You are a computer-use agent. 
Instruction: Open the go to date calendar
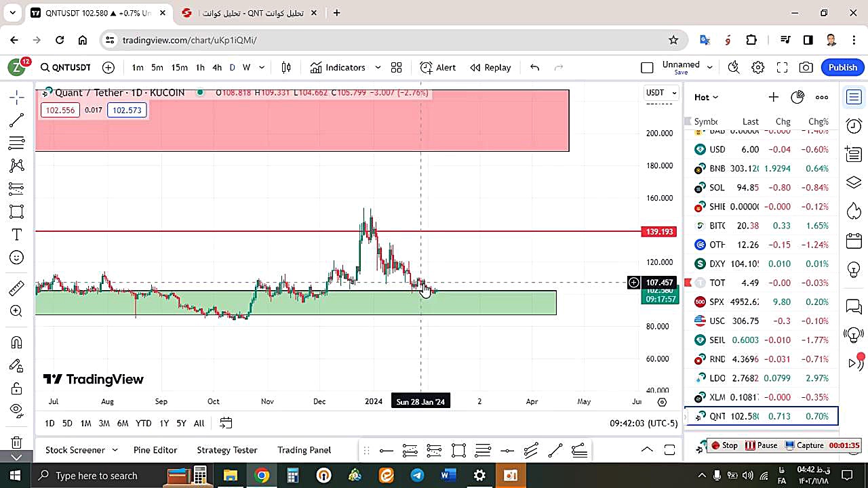pos(226,423)
